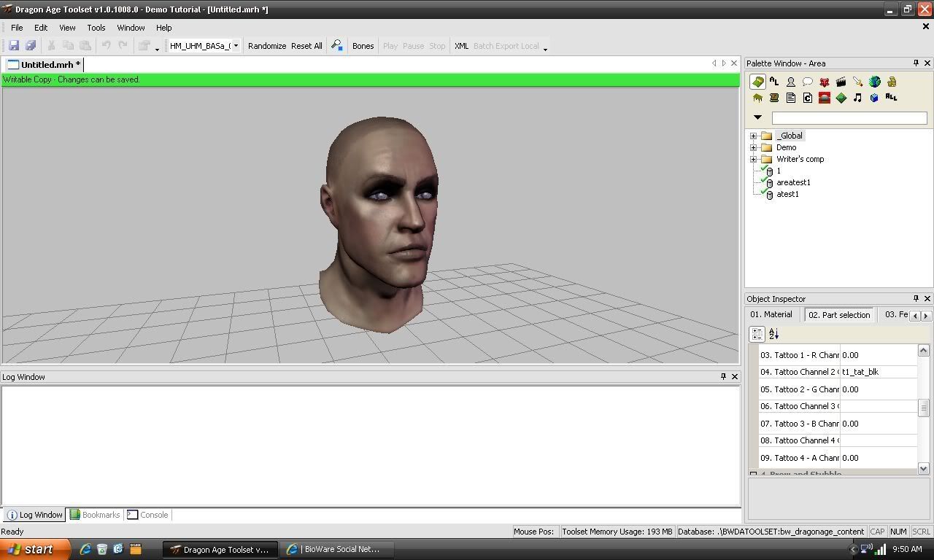Switch to the 01. Material tab
Image resolution: width=934 pixels, height=560 pixels.
click(x=771, y=314)
